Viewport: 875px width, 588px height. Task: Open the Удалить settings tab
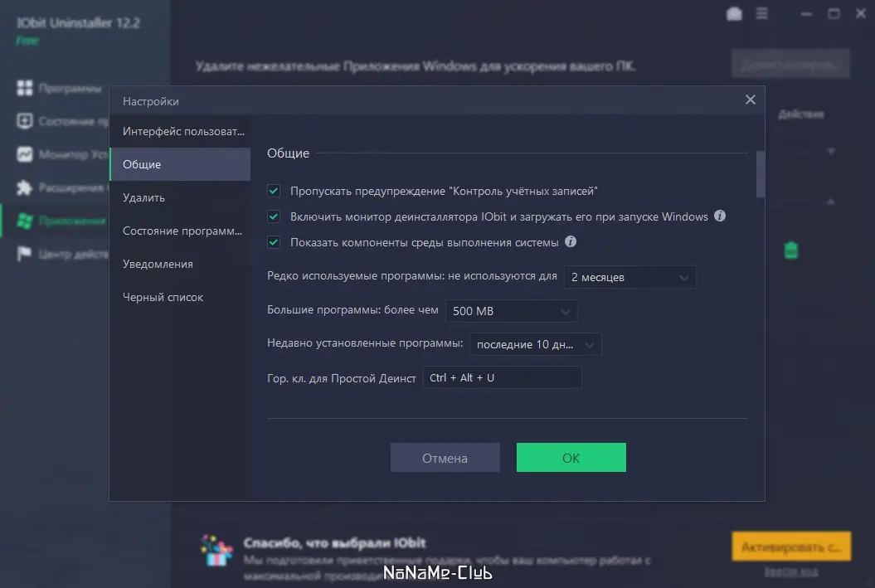(x=180, y=197)
